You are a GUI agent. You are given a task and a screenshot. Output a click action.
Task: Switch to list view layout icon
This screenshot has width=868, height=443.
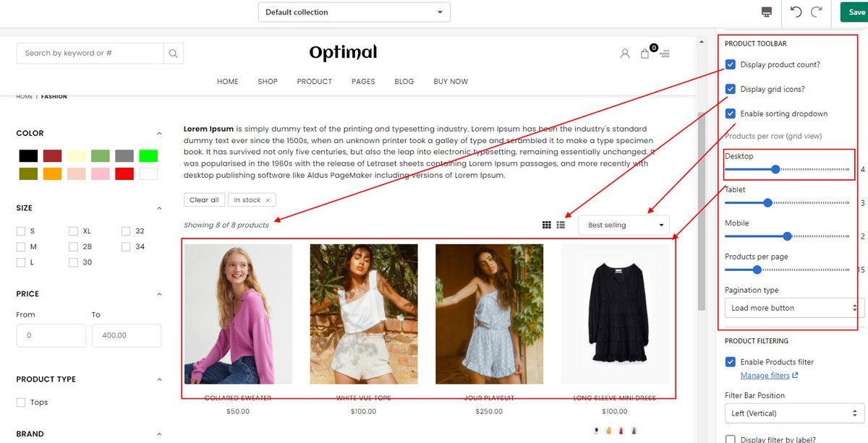coord(561,225)
